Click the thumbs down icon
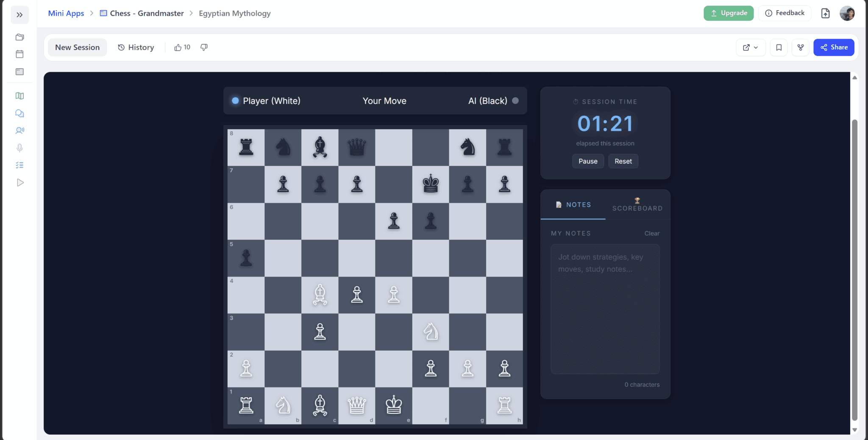This screenshot has height=440, width=868. [x=204, y=47]
